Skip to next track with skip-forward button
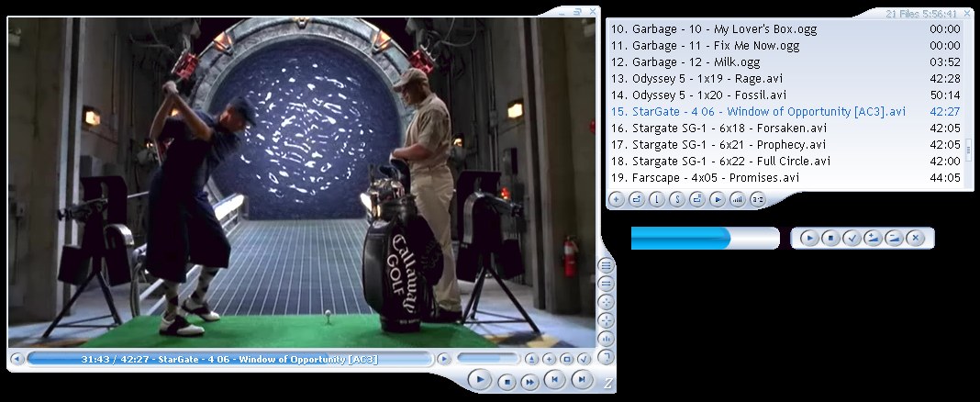This screenshot has height=402, width=980. point(581,379)
